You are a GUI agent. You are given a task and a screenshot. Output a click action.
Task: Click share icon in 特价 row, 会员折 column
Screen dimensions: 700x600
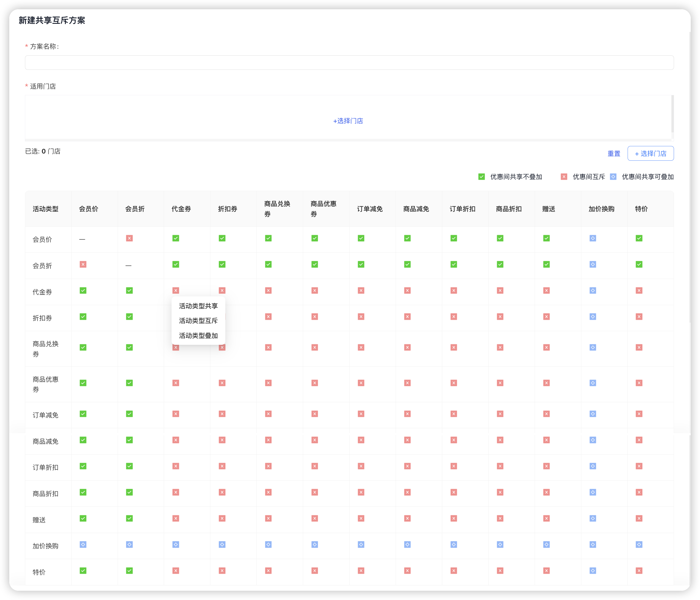click(x=129, y=571)
